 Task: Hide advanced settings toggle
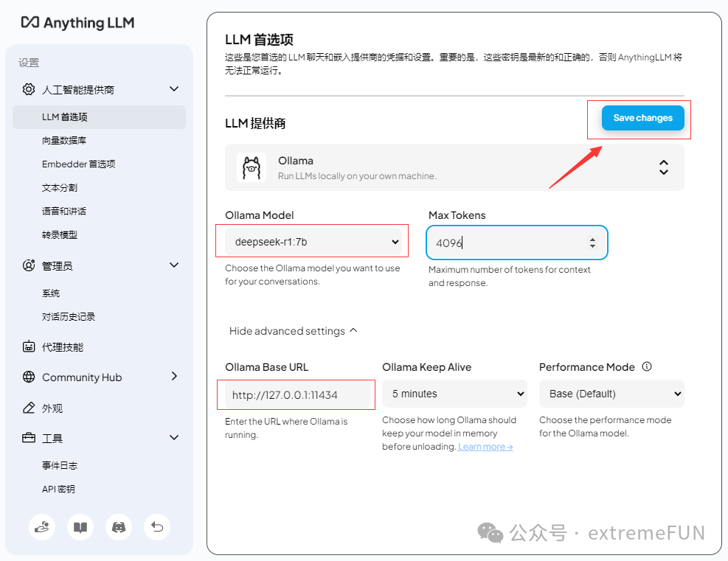[294, 331]
